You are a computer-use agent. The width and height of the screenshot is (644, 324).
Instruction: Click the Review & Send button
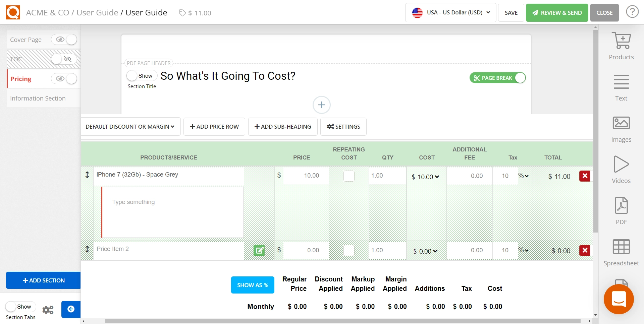click(x=557, y=13)
